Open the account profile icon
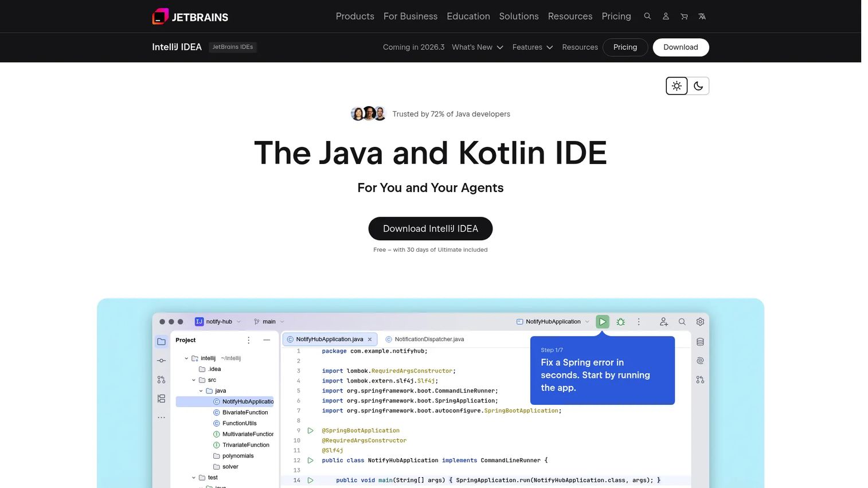 pyautogui.click(x=666, y=16)
